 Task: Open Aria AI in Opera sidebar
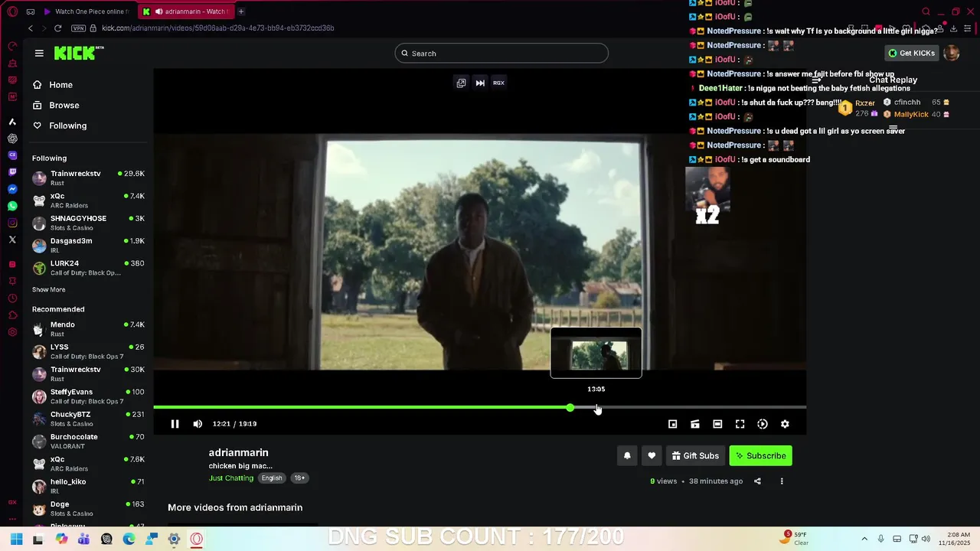coord(12,122)
